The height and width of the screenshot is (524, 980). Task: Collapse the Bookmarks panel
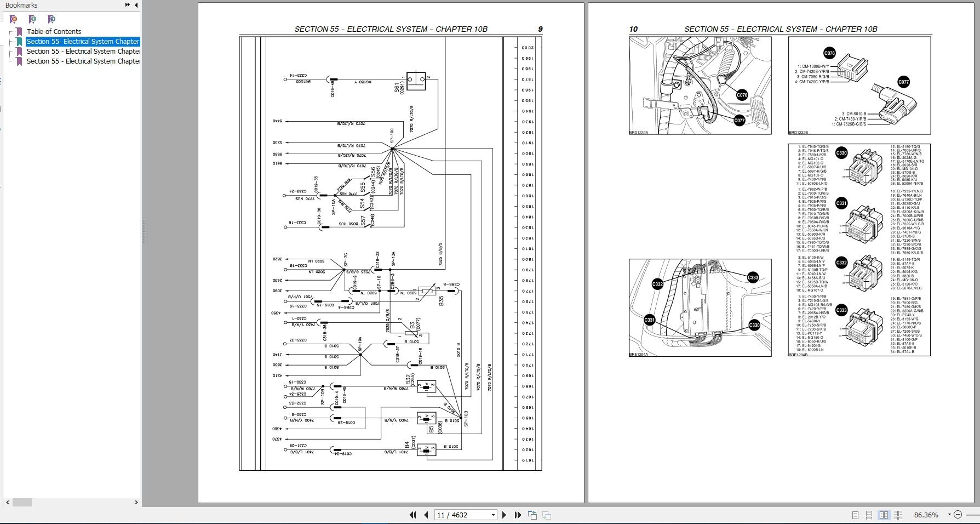click(x=135, y=5)
